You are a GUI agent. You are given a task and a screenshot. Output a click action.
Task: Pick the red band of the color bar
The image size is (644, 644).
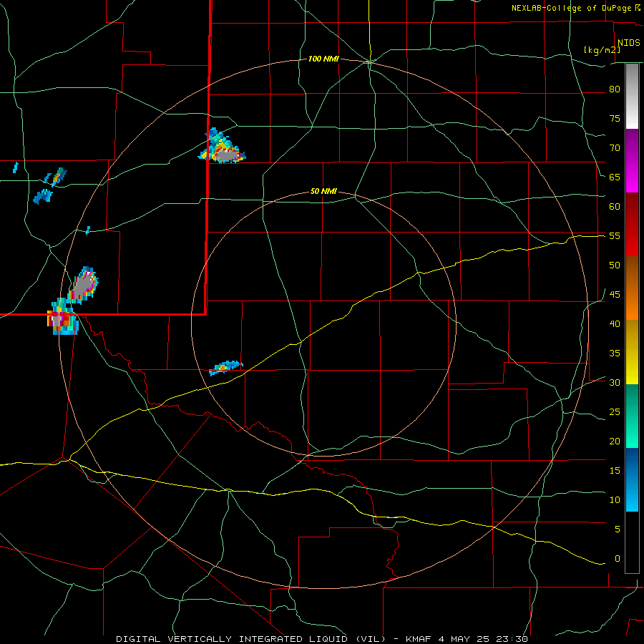632,224
